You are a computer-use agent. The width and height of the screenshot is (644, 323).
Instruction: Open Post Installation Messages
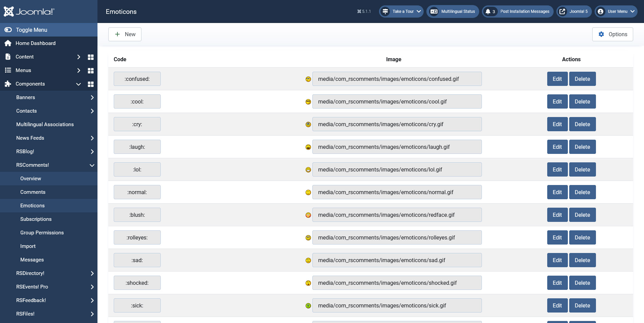point(517,11)
